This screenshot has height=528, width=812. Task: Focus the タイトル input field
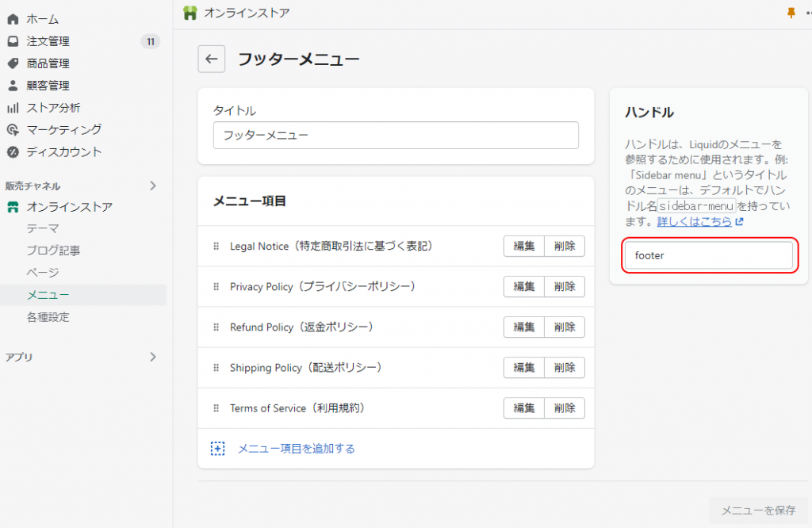[396, 135]
